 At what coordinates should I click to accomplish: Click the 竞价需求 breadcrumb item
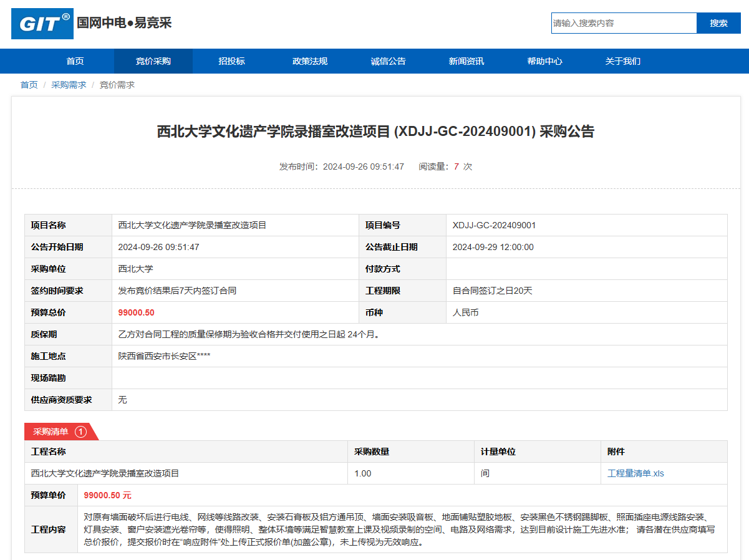pos(117,85)
